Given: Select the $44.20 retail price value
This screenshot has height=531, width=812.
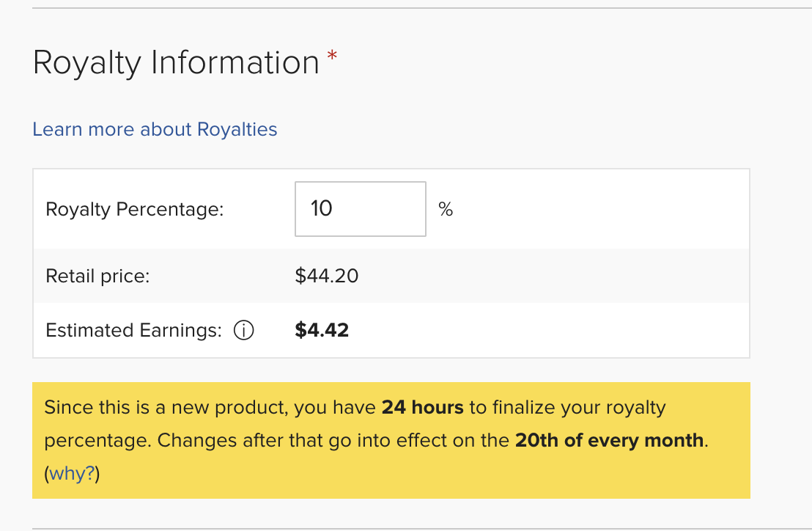Looking at the screenshot, I should click(327, 277).
